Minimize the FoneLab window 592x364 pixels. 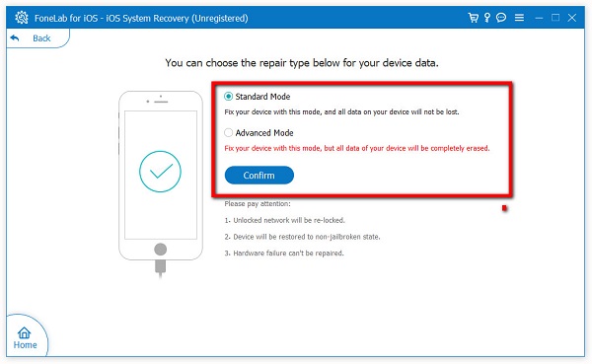pyautogui.click(x=539, y=18)
